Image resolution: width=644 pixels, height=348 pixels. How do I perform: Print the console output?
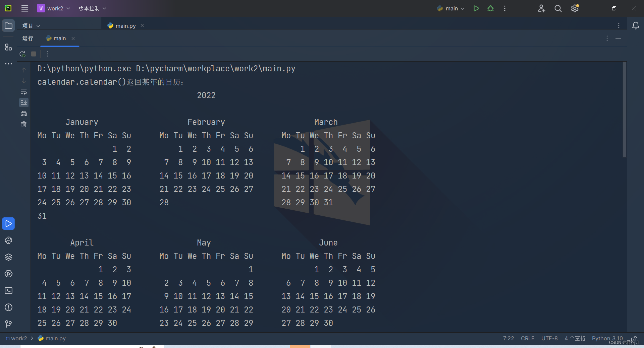(24, 114)
